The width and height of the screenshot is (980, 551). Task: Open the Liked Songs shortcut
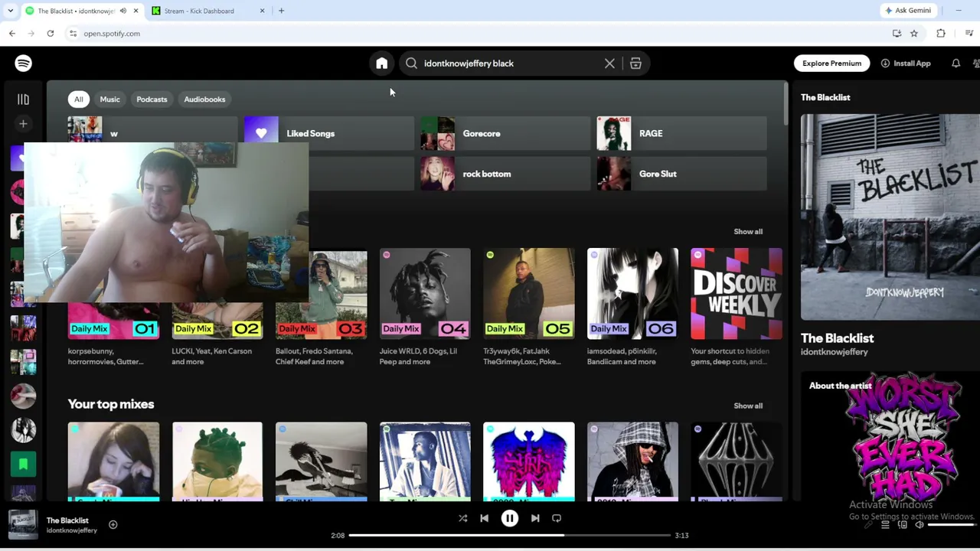[x=329, y=133]
